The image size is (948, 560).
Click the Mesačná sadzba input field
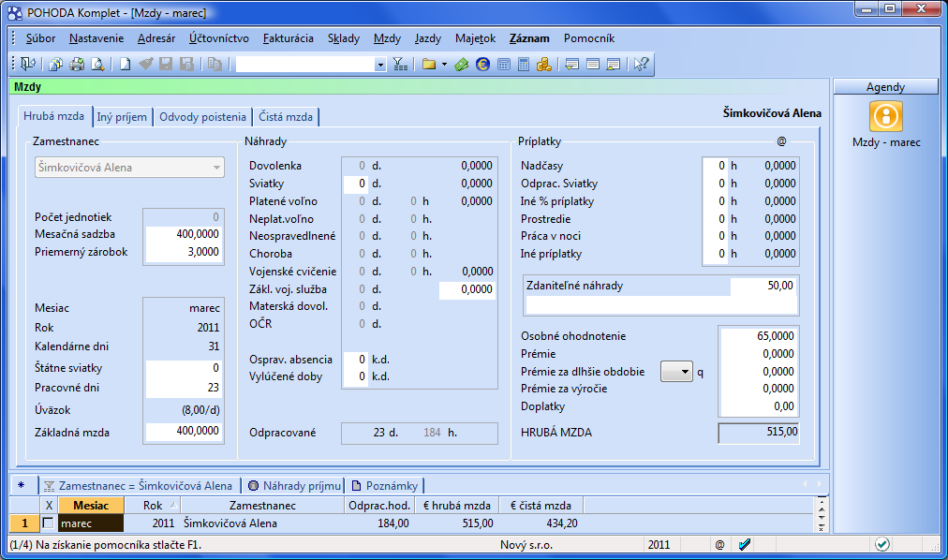pyautogui.click(x=184, y=234)
